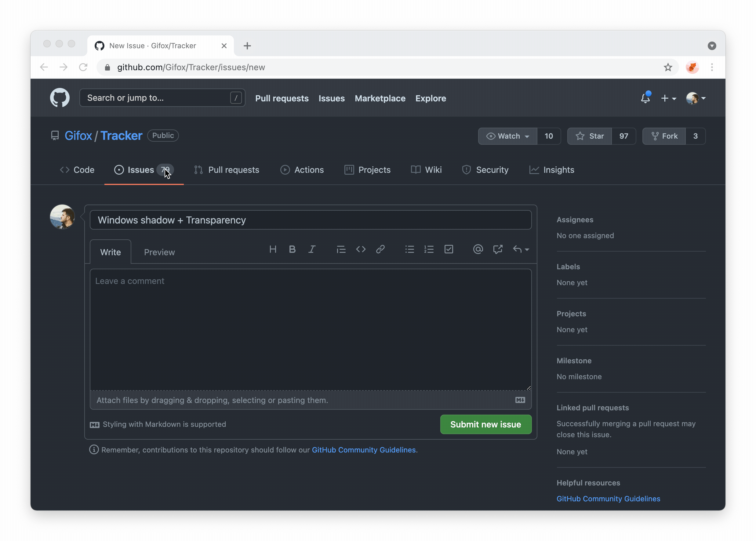Add a task list checkbox item
The image size is (756, 541).
(x=449, y=249)
